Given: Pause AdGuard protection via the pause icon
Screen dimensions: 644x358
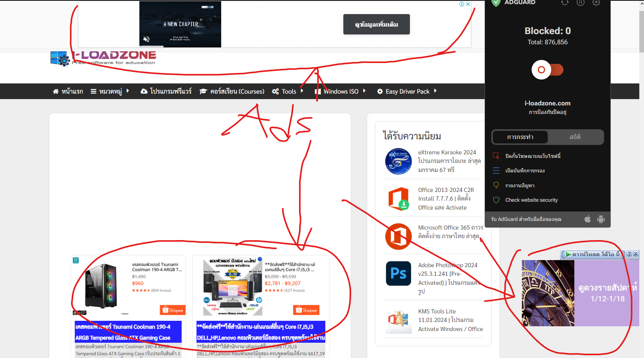Looking at the screenshot, I should [581, 3].
